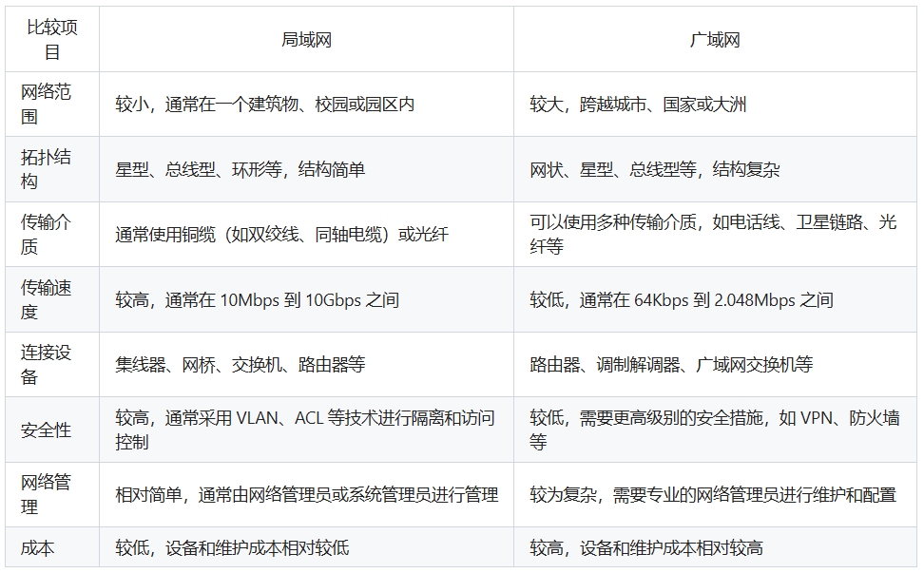Click the 传输介质 row label

tap(52, 235)
